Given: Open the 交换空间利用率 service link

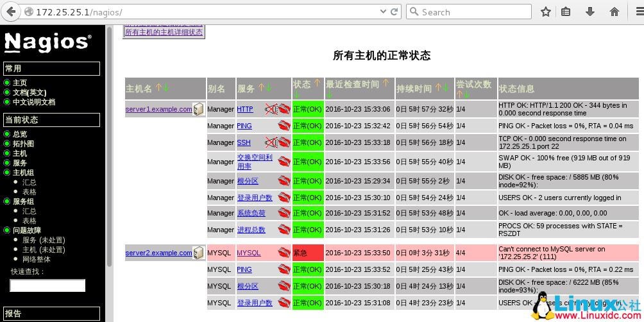Looking at the screenshot, I should pyautogui.click(x=255, y=162).
